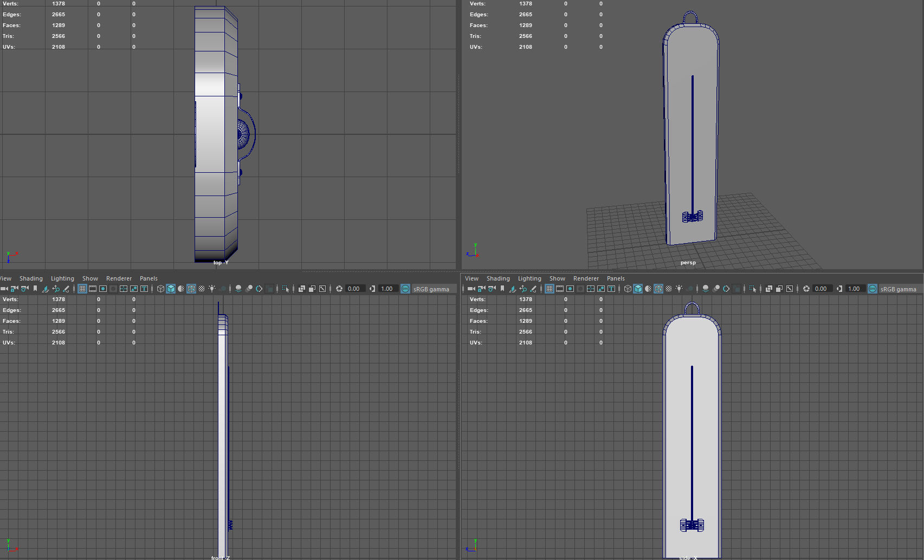Toggle safe title in side view panel

pyautogui.click(x=611, y=289)
